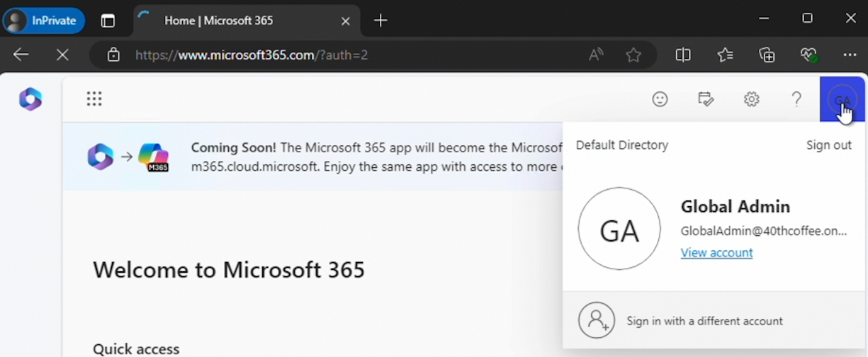Open Browser essentials heart icon

click(x=808, y=55)
